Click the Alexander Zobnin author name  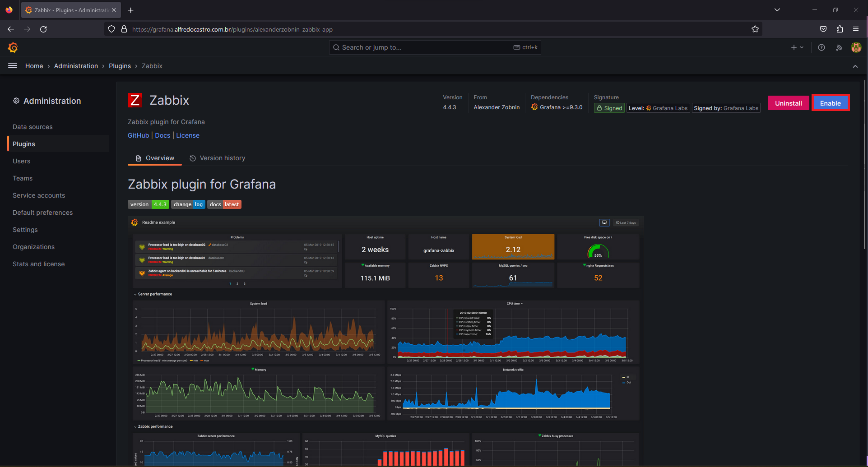click(497, 107)
